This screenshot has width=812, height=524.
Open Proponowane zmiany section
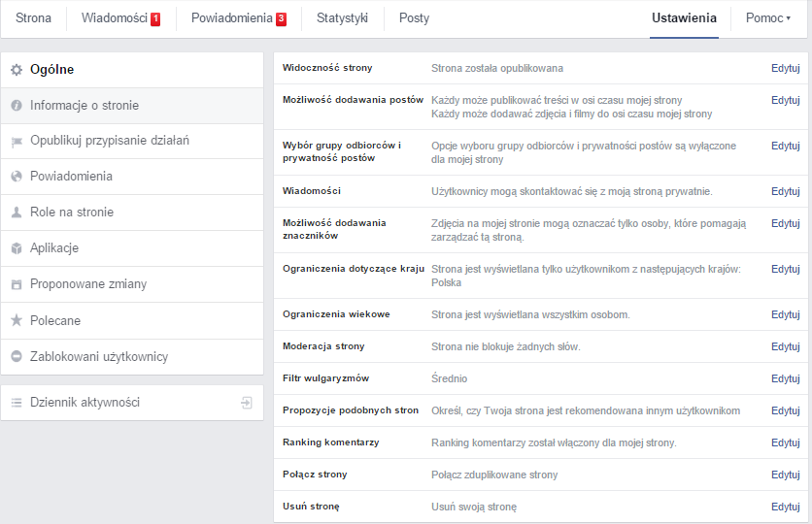(132, 284)
